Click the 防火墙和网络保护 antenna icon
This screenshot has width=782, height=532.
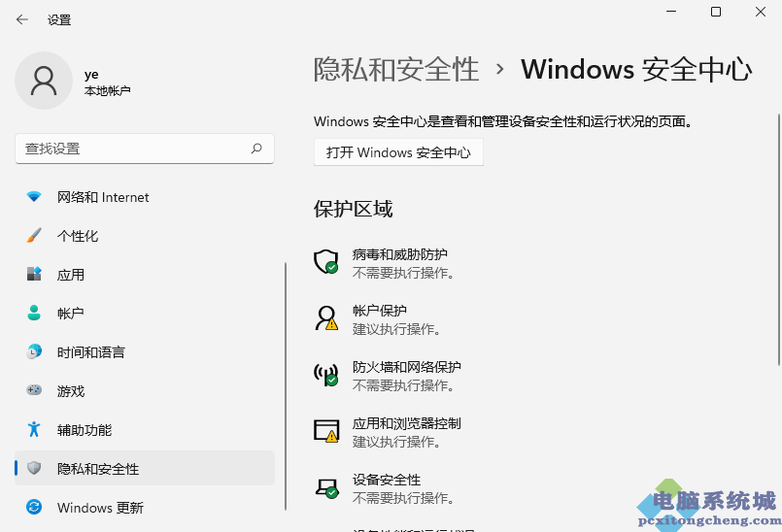coord(326,375)
